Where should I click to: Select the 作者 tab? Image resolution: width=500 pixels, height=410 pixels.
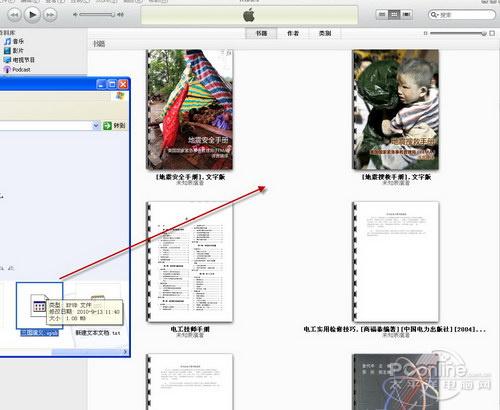tap(293, 33)
